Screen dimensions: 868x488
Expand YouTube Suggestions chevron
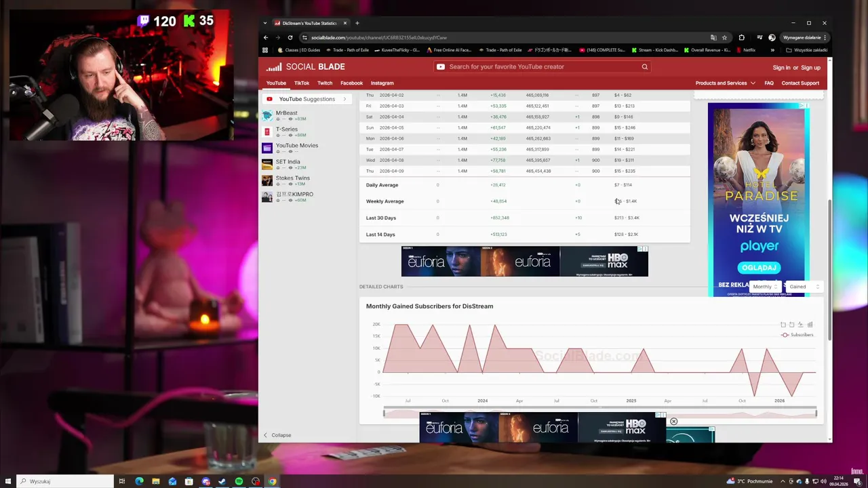(344, 99)
